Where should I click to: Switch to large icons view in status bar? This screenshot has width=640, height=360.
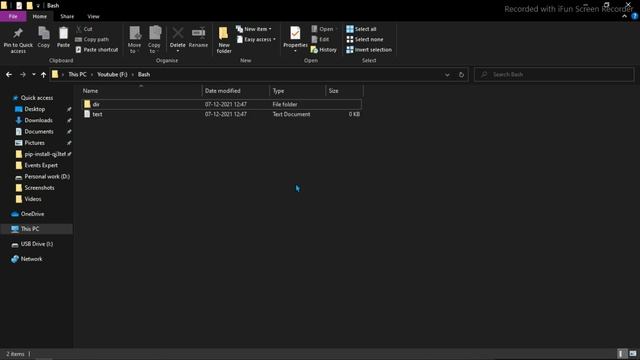[x=633, y=353]
